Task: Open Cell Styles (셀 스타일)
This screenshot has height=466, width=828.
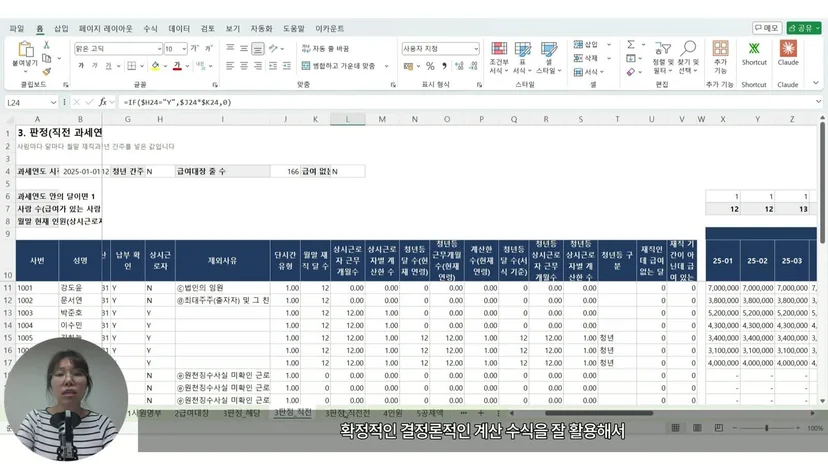Action: (549, 58)
